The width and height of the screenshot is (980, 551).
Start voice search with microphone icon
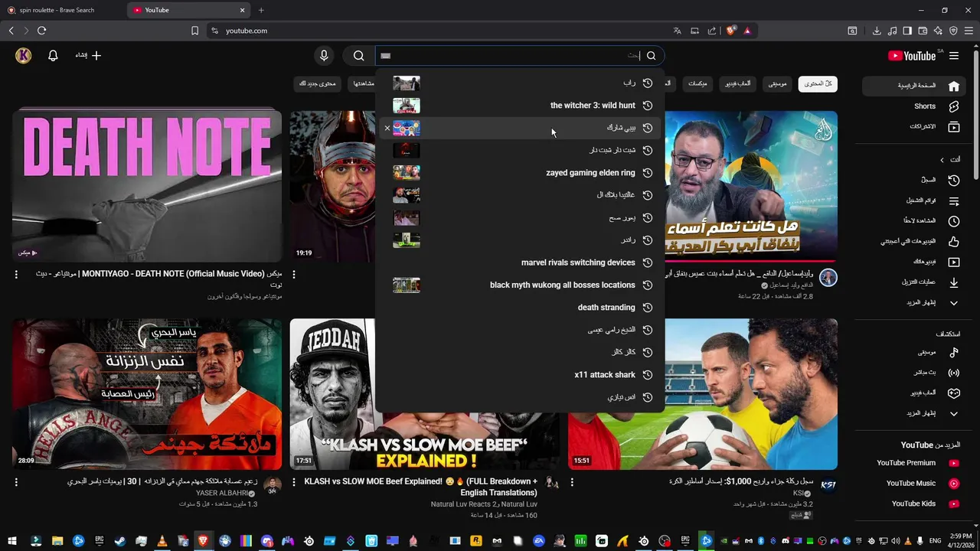[x=324, y=56]
